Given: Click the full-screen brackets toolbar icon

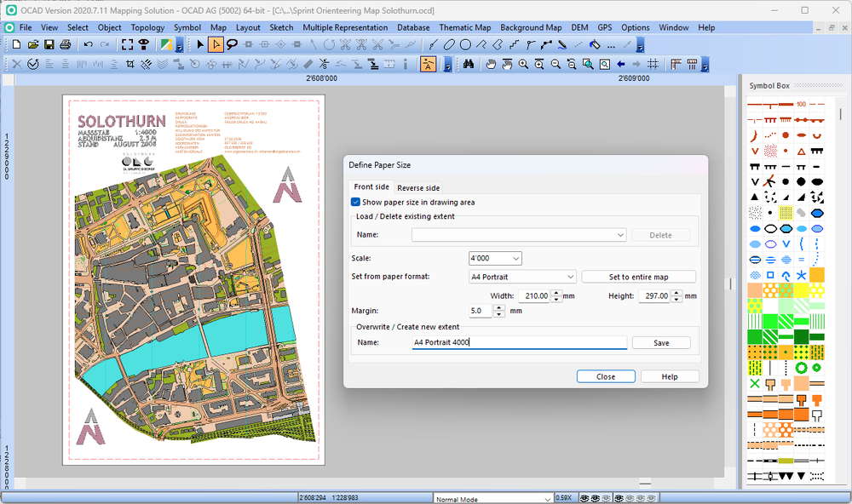Looking at the screenshot, I should pyautogui.click(x=127, y=44).
